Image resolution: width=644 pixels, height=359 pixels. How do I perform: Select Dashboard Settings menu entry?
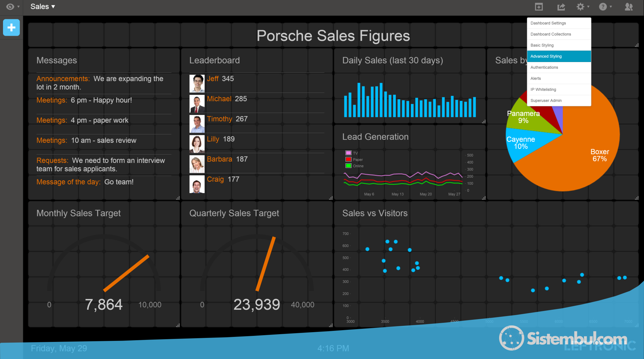[x=559, y=23]
